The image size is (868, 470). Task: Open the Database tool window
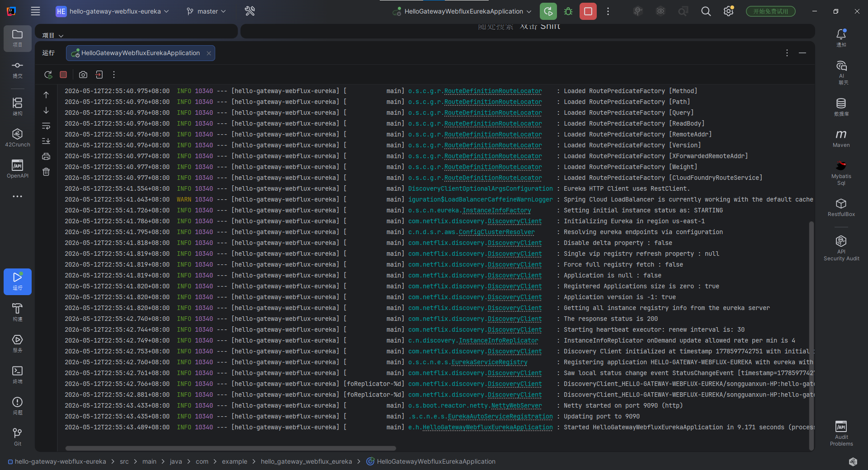coord(841,107)
